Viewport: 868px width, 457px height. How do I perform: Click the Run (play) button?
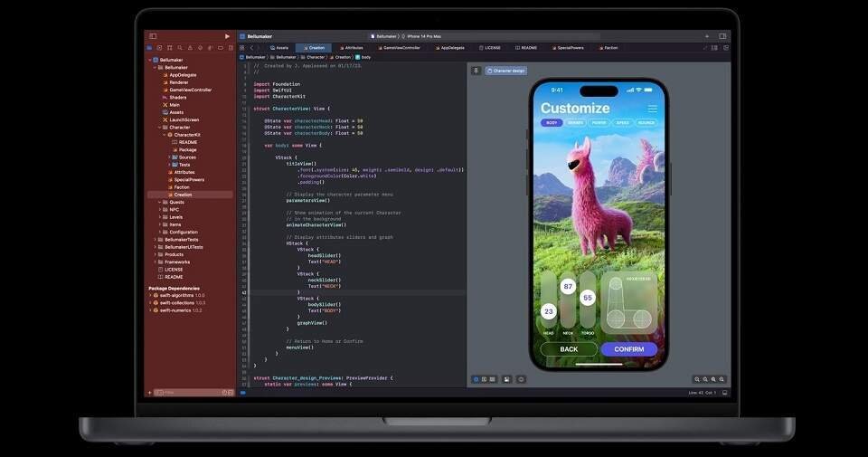[x=227, y=36]
